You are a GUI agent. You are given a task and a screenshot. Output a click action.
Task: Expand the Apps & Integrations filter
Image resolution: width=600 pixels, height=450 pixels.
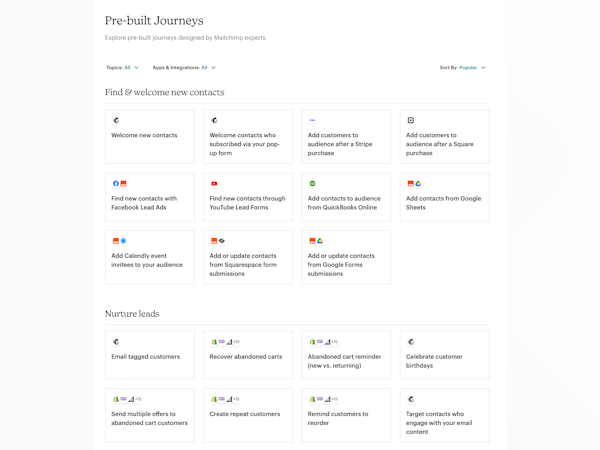pyautogui.click(x=184, y=68)
